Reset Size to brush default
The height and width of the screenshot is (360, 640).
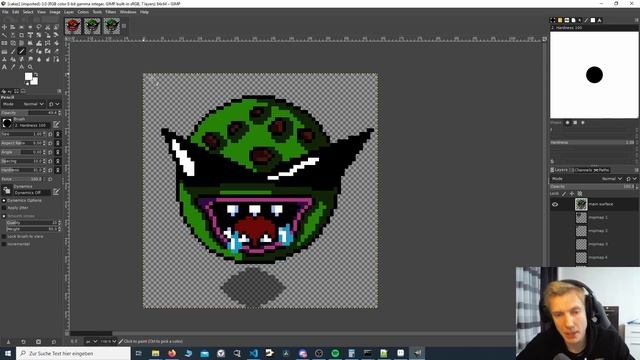(51, 134)
